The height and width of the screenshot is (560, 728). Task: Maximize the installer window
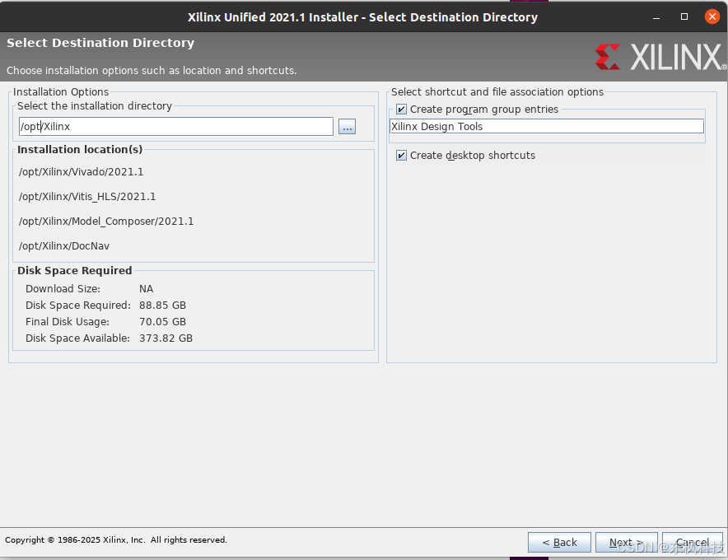(x=684, y=16)
